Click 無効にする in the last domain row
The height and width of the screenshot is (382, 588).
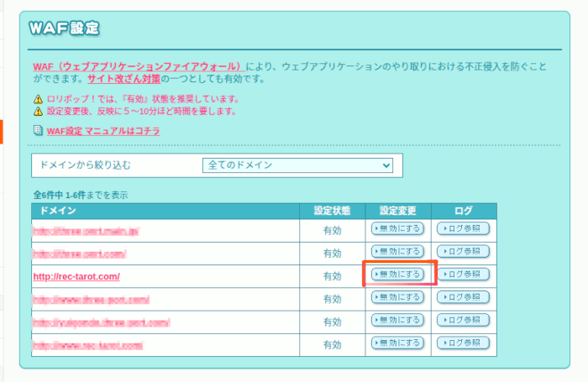click(398, 343)
